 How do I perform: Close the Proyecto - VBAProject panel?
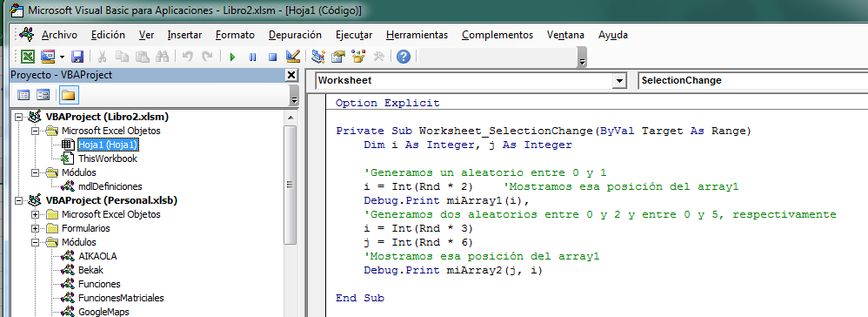[291, 75]
